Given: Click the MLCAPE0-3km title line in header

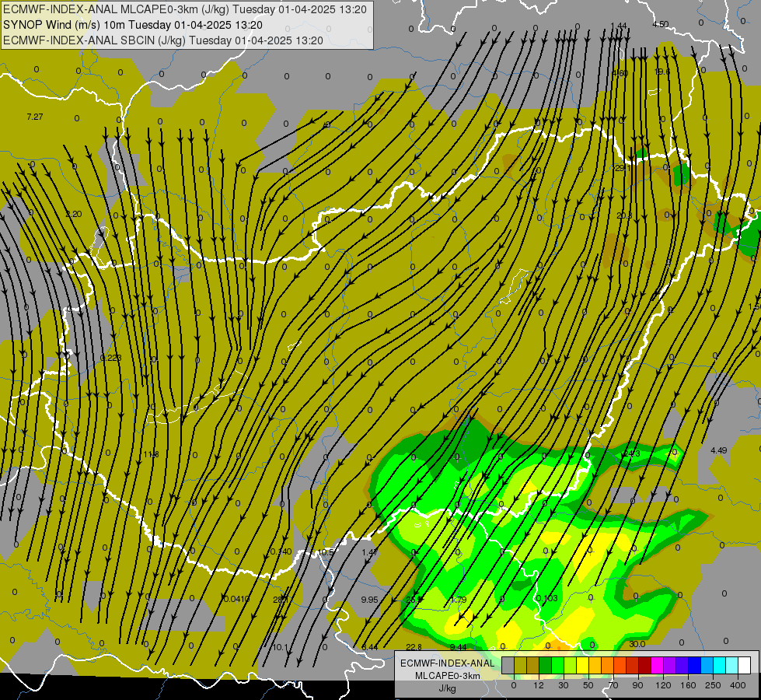Looking at the screenshot, I should coord(184,9).
